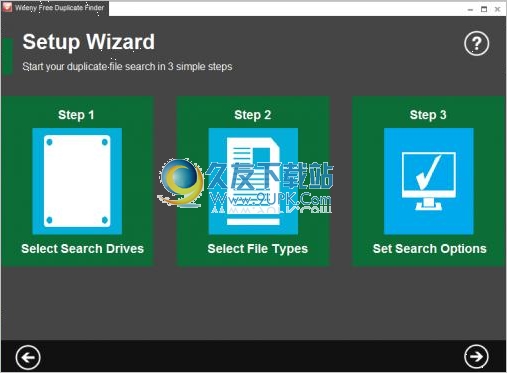
Task: Click the Wideny Free Duplicate Finder title text
Action: coord(60,8)
